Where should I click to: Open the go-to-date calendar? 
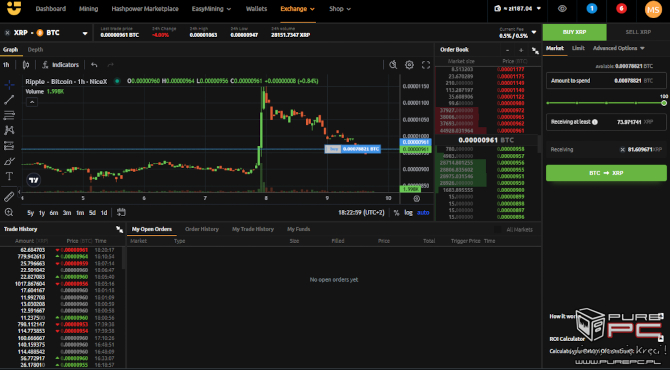click(121, 212)
